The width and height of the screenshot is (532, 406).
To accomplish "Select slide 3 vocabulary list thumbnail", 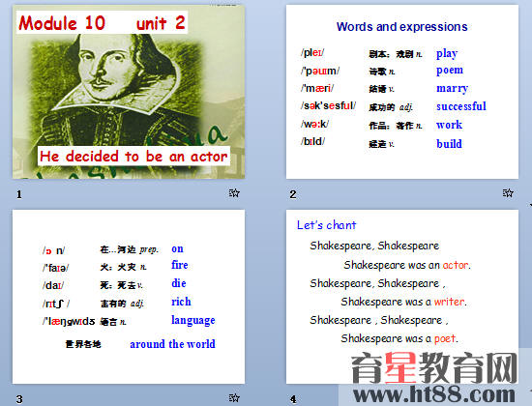I will 129,297.
